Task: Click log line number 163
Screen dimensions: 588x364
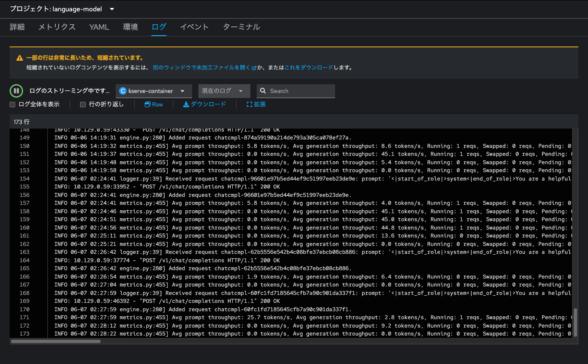Action: (25, 252)
